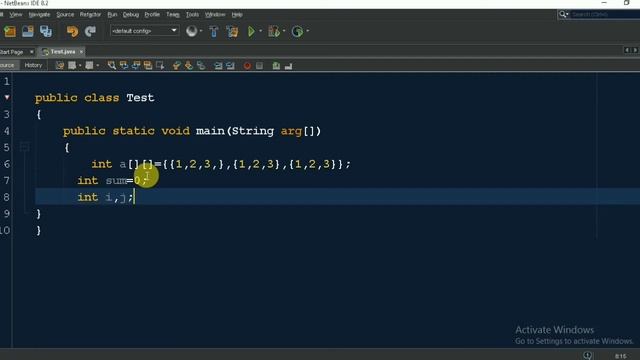Image resolution: width=640 pixels, height=360 pixels.
Task: Open the Debug menu
Action: (x=131, y=15)
